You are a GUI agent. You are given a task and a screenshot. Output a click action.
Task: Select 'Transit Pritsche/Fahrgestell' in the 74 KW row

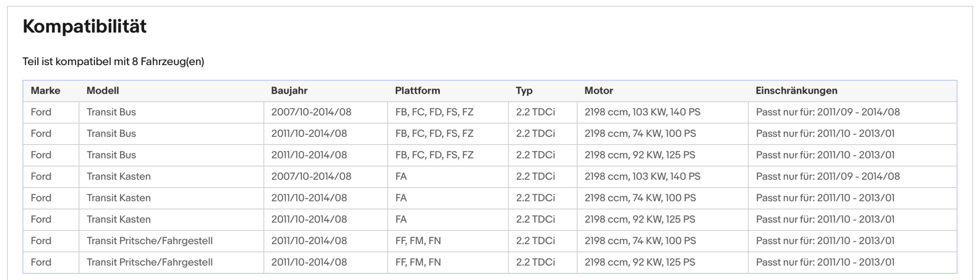pos(149,241)
